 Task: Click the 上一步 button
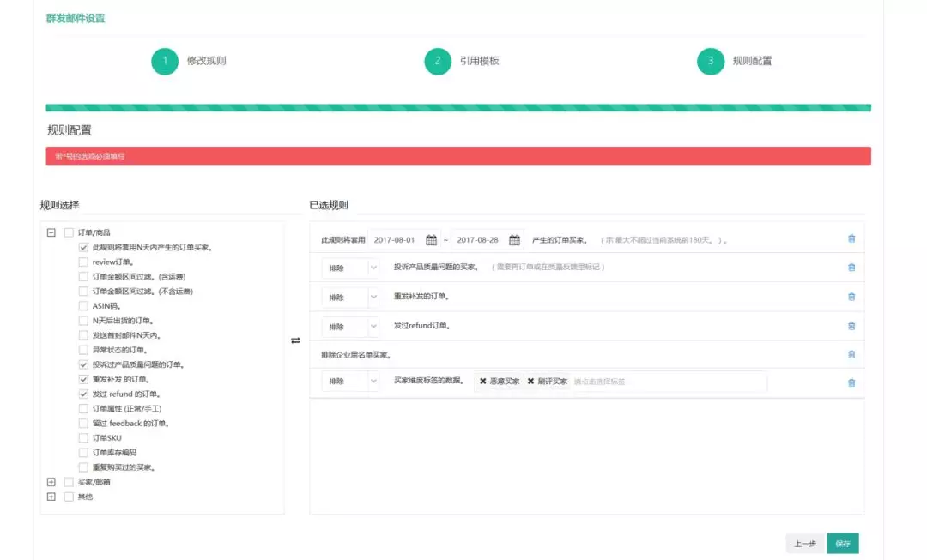coord(805,544)
